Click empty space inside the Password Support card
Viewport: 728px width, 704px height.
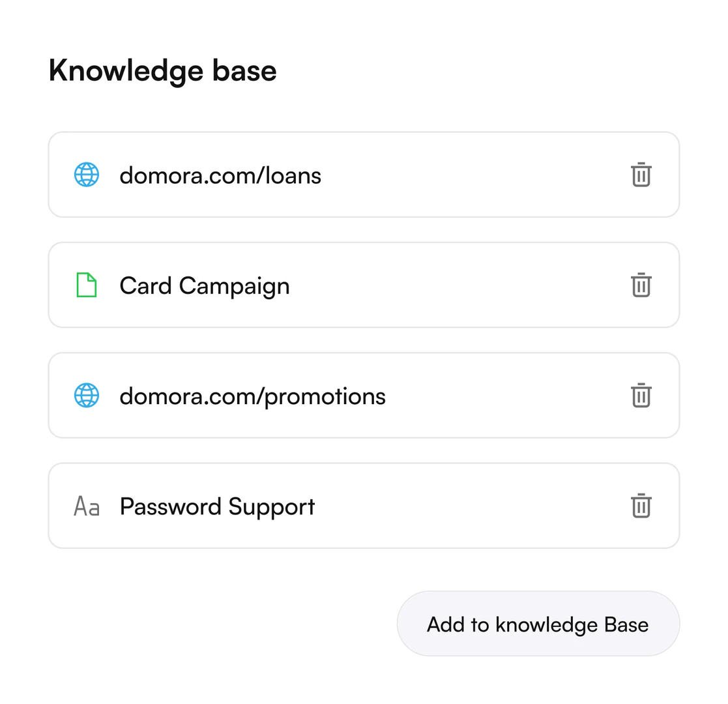click(x=469, y=506)
